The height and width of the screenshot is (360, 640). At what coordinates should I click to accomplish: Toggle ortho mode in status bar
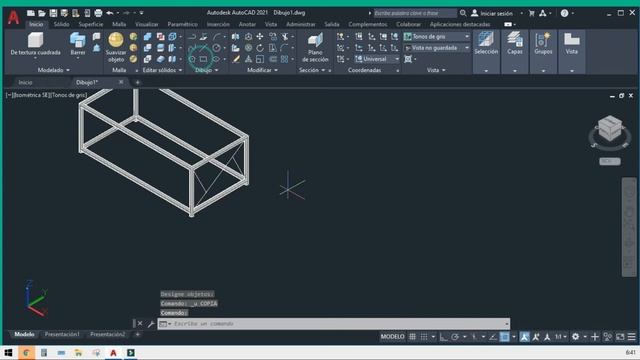[444, 337]
